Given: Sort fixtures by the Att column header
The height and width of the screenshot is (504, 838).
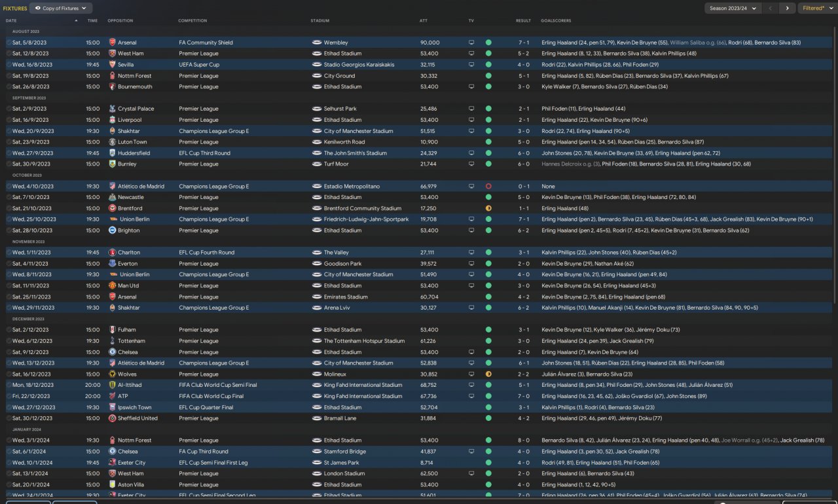Looking at the screenshot, I should pos(424,21).
